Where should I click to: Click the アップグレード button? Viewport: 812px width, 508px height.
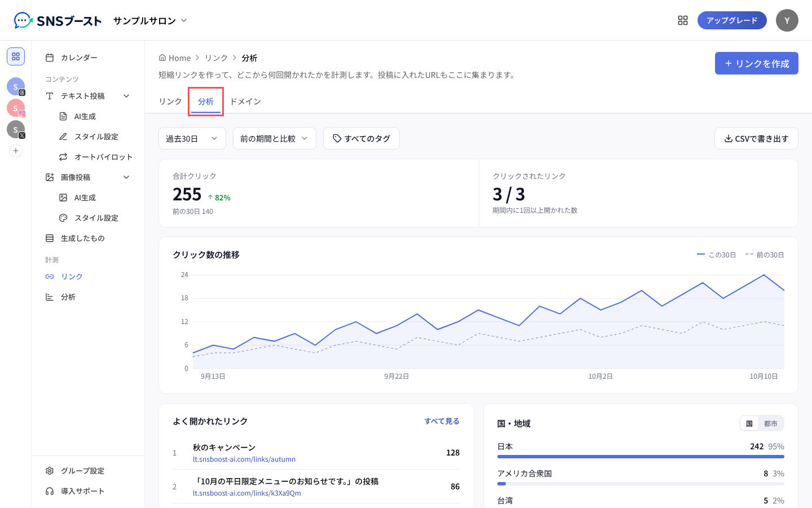pyautogui.click(x=732, y=20)
